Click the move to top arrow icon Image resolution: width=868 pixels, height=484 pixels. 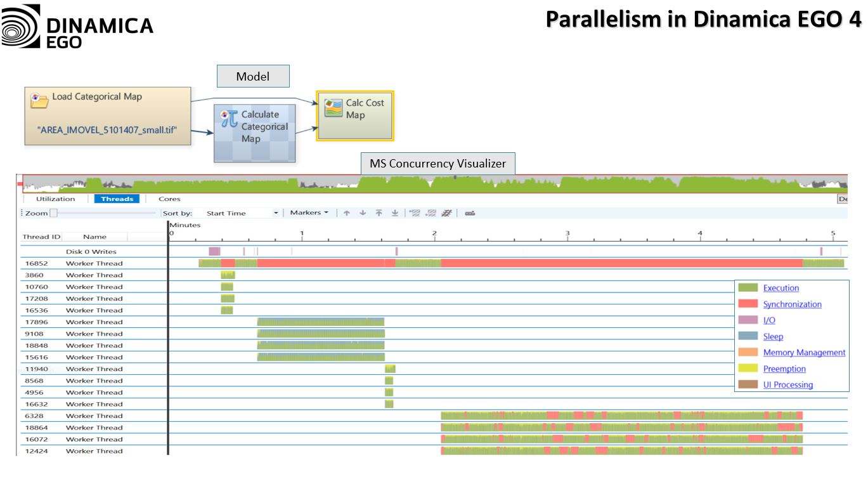coord(379,213)
